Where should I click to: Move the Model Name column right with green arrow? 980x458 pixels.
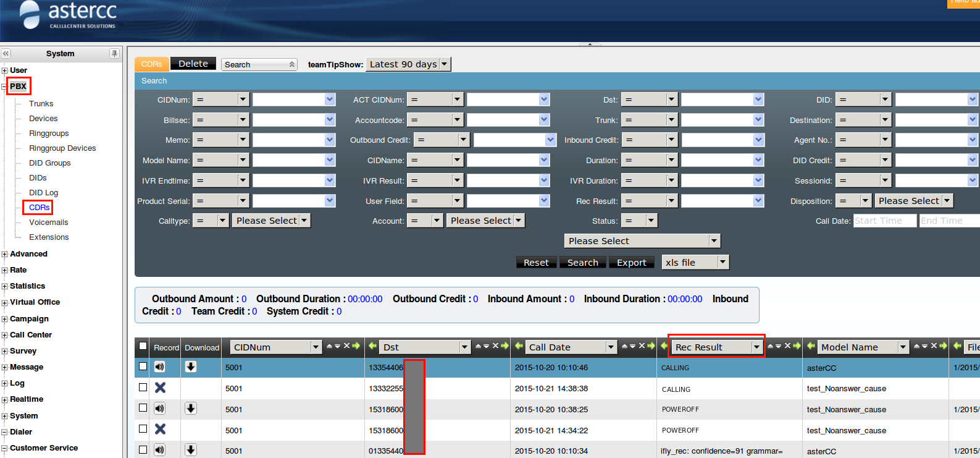click(943, 346)
